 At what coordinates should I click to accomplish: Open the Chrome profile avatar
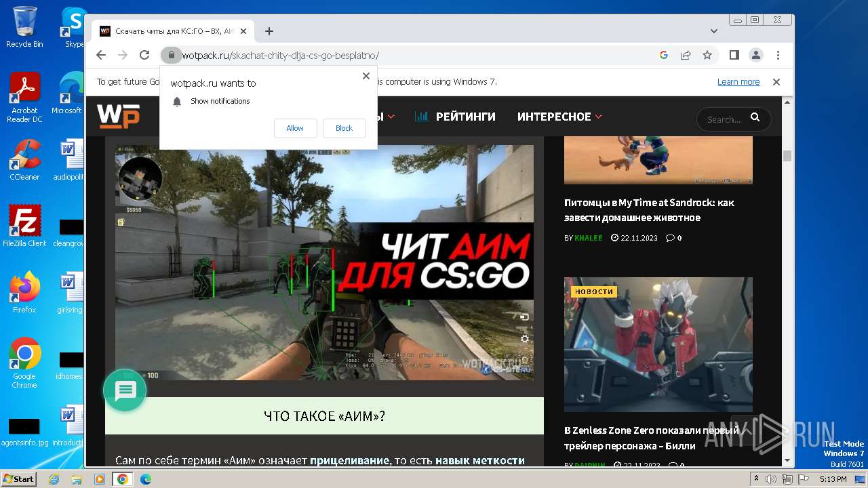(756, 55)
